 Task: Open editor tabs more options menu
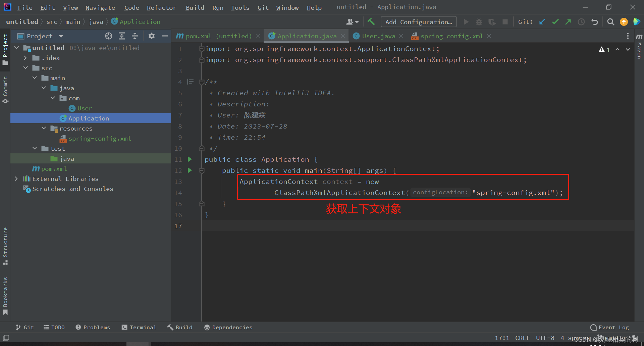click(x=628, y=36)
